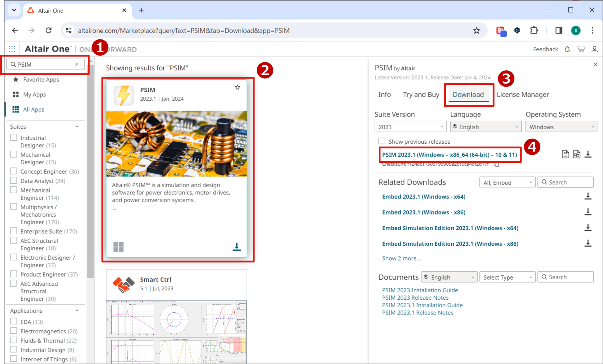Image resolution: width=603 pixels, height=364 pixels.
Task: Click the download arrow on the PSIM card
Action: 236,247
